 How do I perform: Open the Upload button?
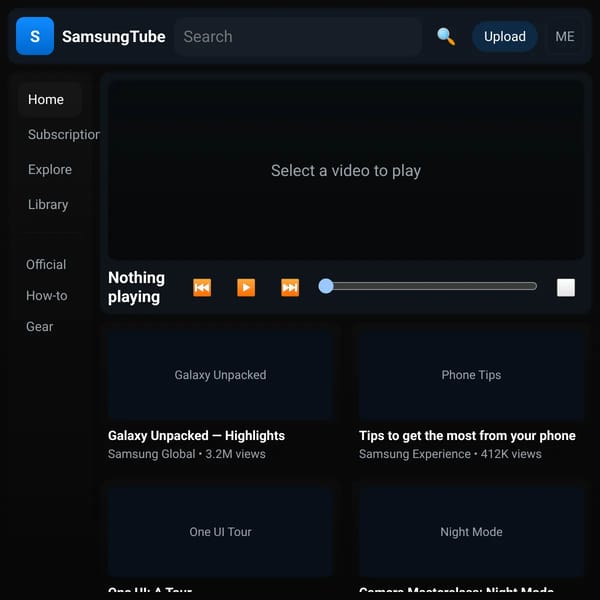point(505,36)
